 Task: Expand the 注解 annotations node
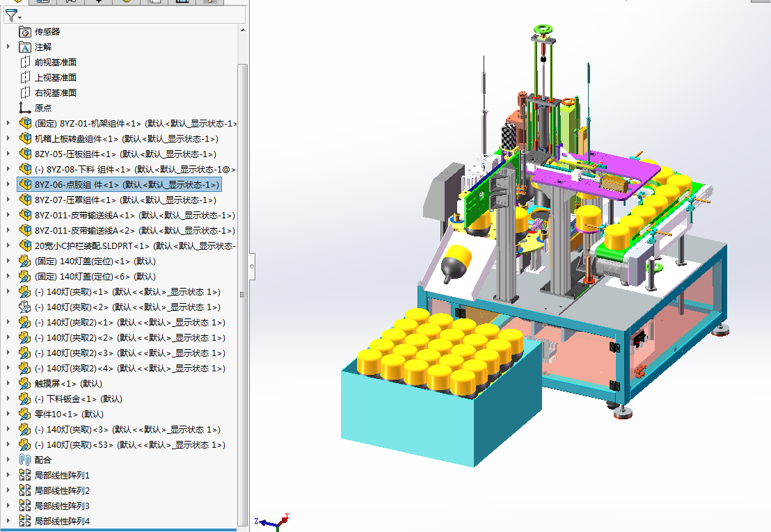tap(8, 47)
